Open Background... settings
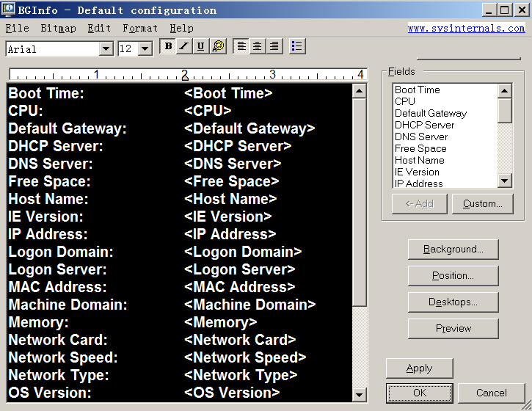532x411 pixels. click(453, 250)
